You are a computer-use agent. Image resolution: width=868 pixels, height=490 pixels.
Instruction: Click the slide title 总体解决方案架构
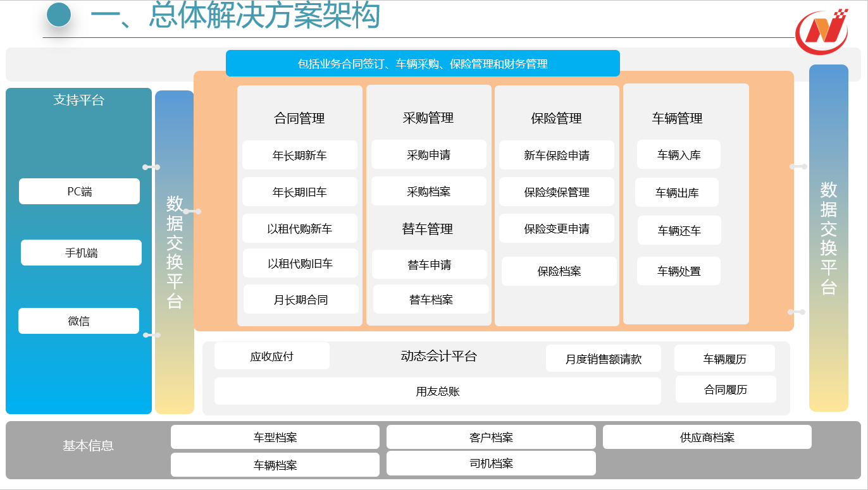(235, 15)
